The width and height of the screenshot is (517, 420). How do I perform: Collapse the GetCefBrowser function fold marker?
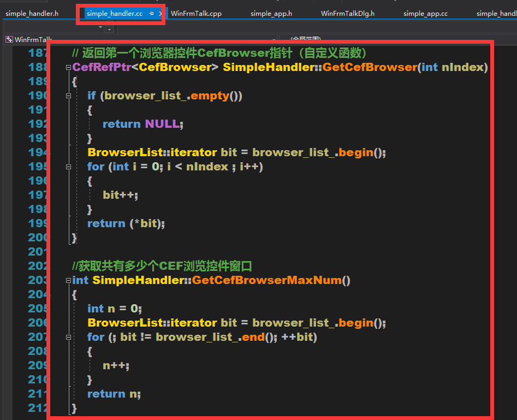68,67
